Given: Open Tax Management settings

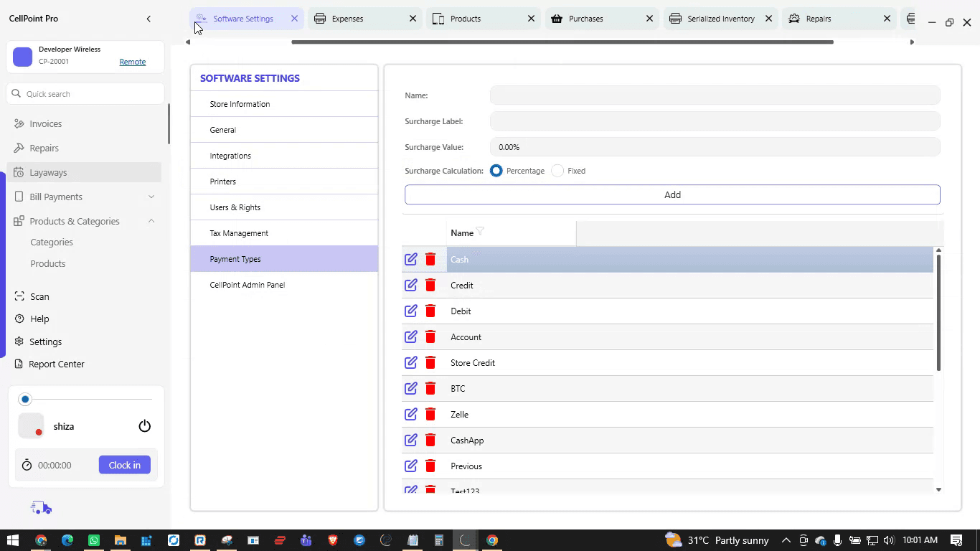Looking at the screenshot, I should click(284, 233).
